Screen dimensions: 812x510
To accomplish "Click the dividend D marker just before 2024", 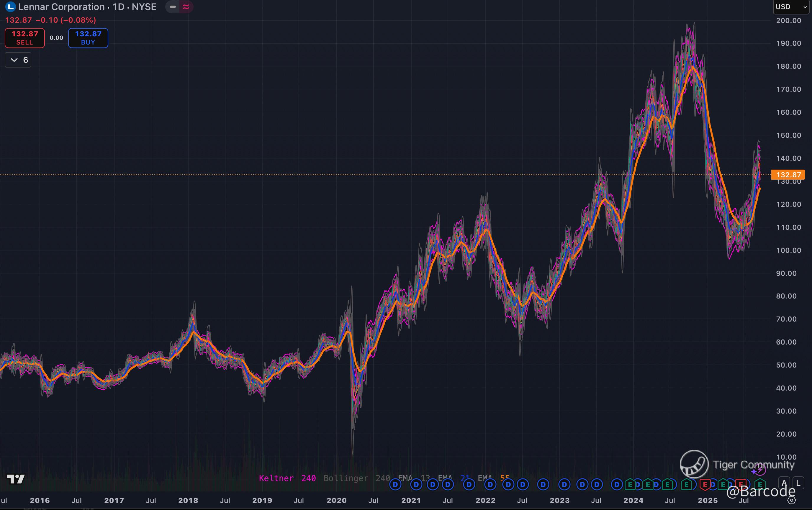I will (617, 485).
